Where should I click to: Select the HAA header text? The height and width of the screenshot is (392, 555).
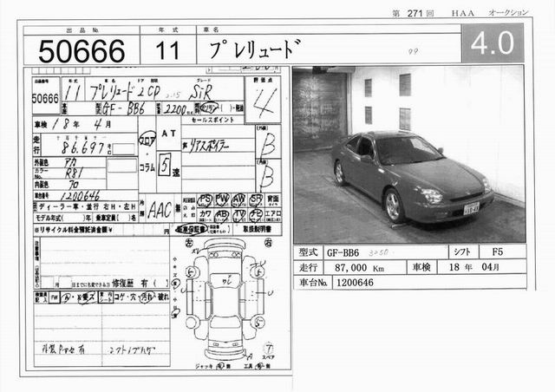[x=462, y=14]
